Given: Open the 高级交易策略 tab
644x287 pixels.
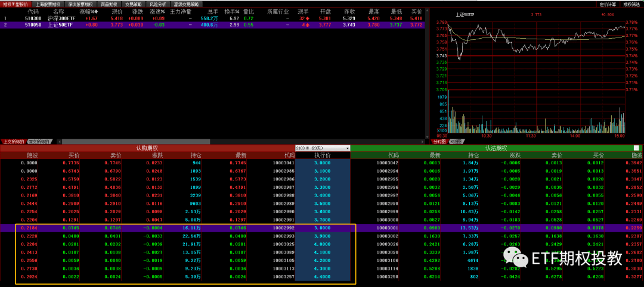Looking at the screenshot, I should coord(185,4).
